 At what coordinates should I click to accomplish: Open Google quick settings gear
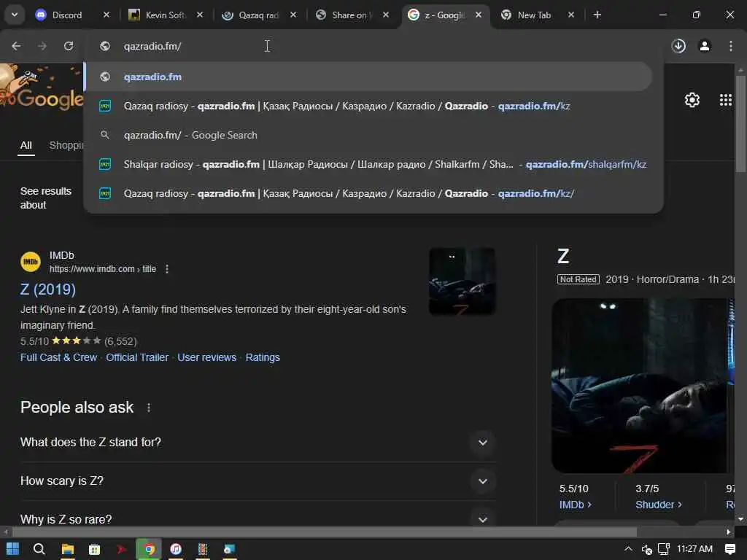point(692,100)
